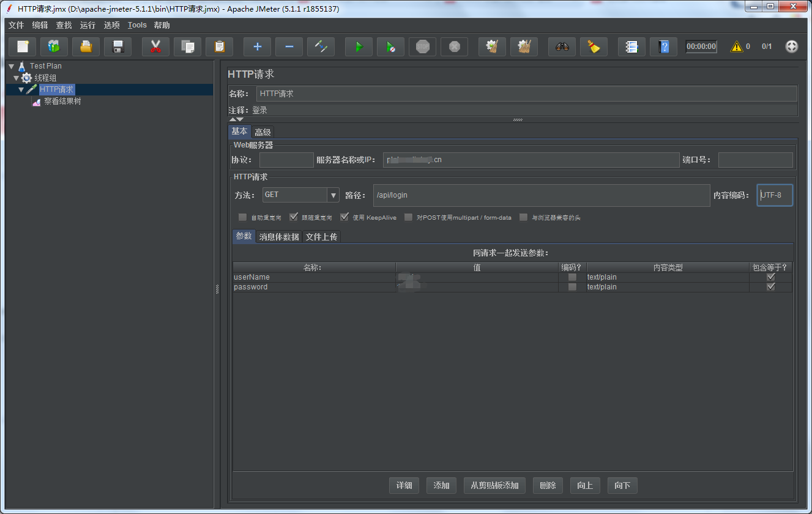Click the yellow warning triangle log icon
This screenshot has height=514, width=812.
tap(736, 47)
